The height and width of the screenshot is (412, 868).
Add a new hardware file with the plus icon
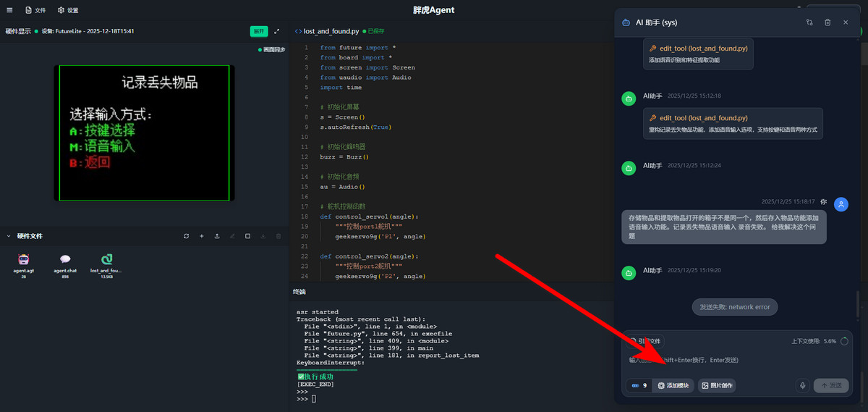click(202, 236)
